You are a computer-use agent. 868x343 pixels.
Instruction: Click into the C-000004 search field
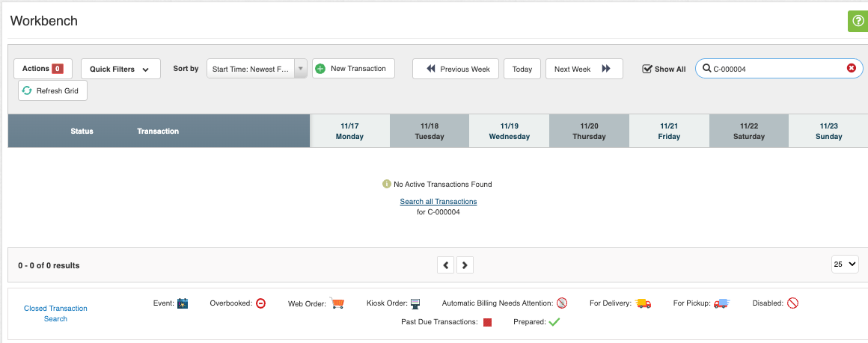click(x=774, y=69)
